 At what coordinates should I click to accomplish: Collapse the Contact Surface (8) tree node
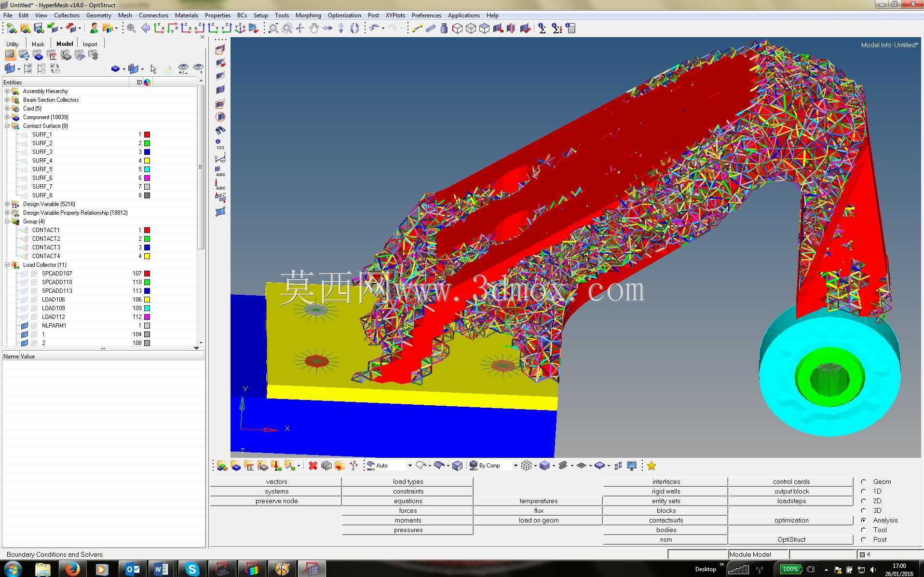click(7, 126)
